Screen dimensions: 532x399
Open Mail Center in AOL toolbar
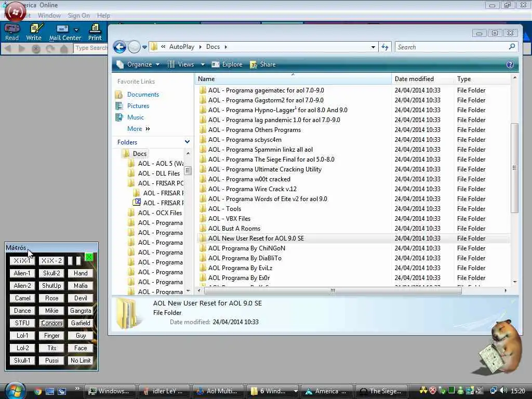coord(65,32)
